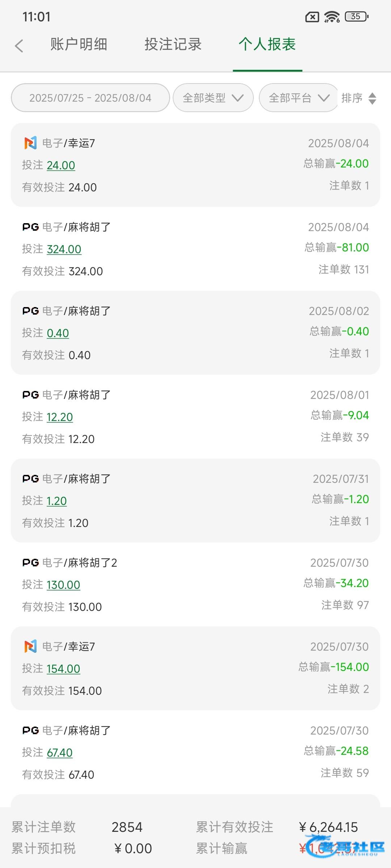The image size is (391, 868).
Task: Tap the provider logo on the 2025/08/04 幸运7 entry
Action: point(30,143)
